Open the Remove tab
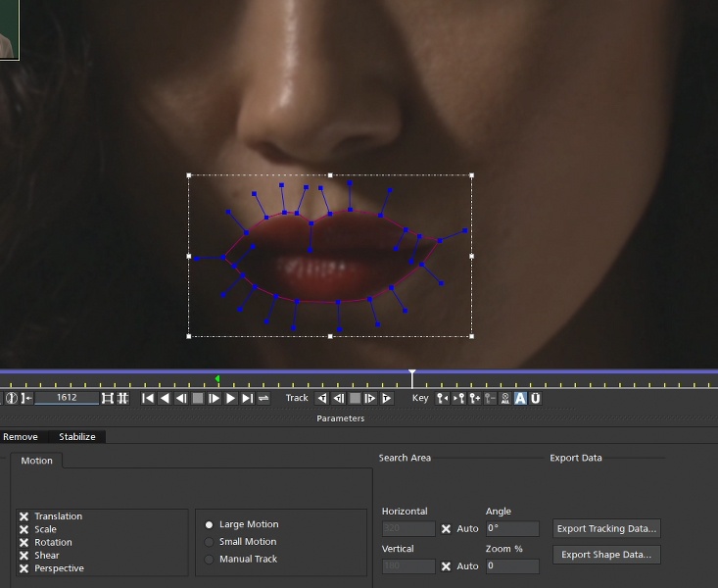The height and width of the screenshot is (588, 718). 21,437
